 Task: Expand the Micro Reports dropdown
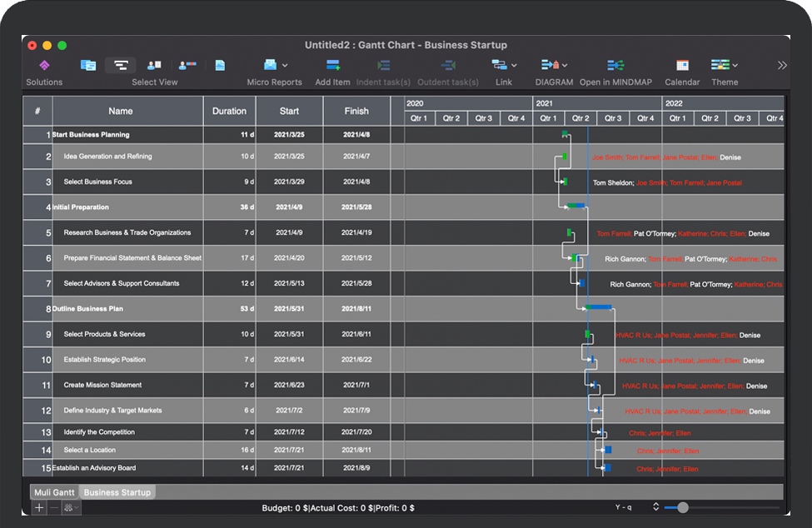[x=285, y=65]
